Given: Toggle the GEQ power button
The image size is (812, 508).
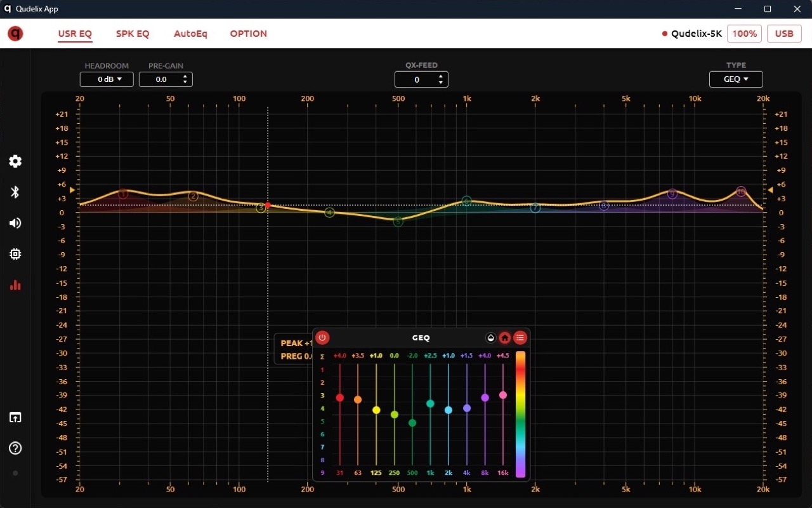Looking at the screenshot, I should click(322, 338).
